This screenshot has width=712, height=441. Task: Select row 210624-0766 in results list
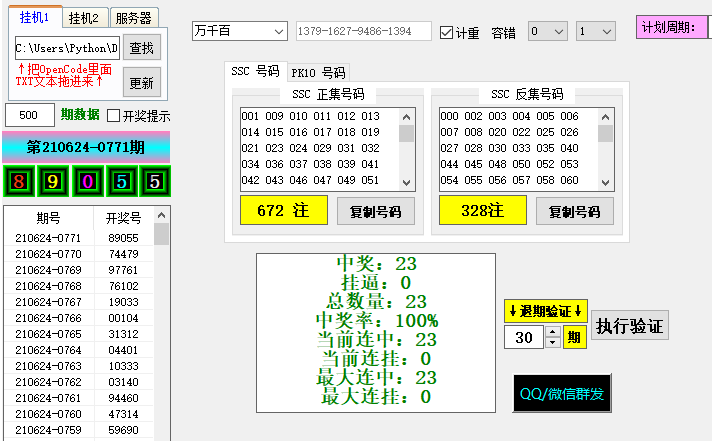coord(79,318)
